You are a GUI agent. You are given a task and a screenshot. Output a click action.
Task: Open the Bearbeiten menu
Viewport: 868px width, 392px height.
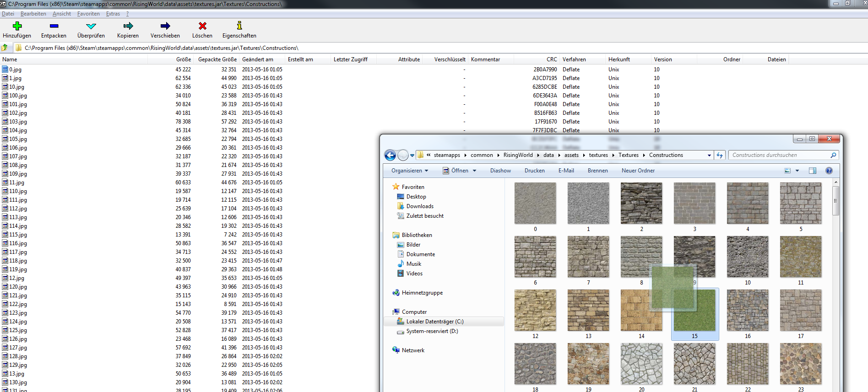(33, 14)
